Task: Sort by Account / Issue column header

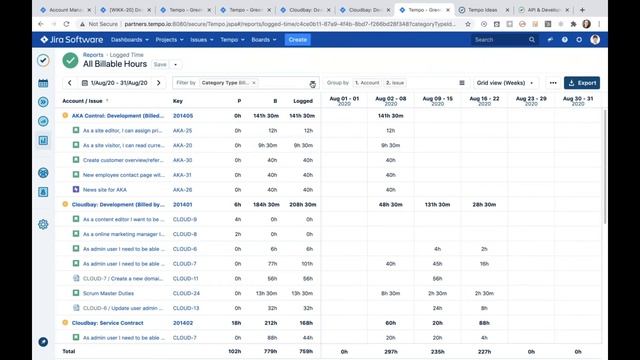Action: [x=82, y=101]
